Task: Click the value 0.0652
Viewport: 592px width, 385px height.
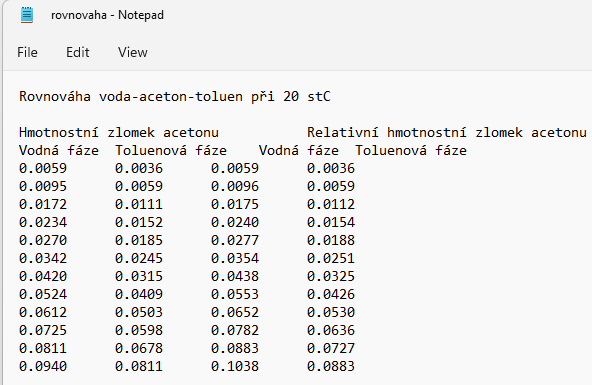Action: click(x=235, y=312)
